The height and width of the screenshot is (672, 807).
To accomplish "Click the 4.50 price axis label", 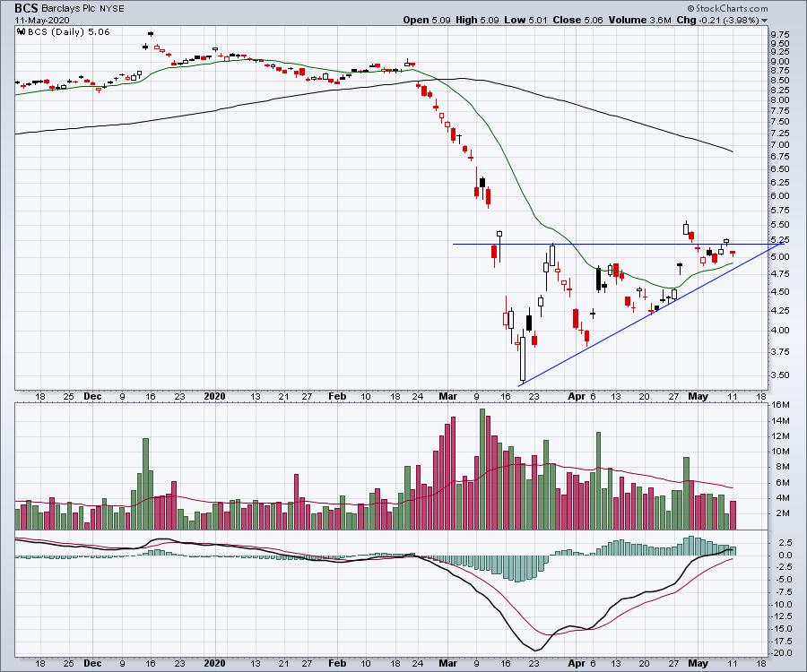I will coord(780,291).
